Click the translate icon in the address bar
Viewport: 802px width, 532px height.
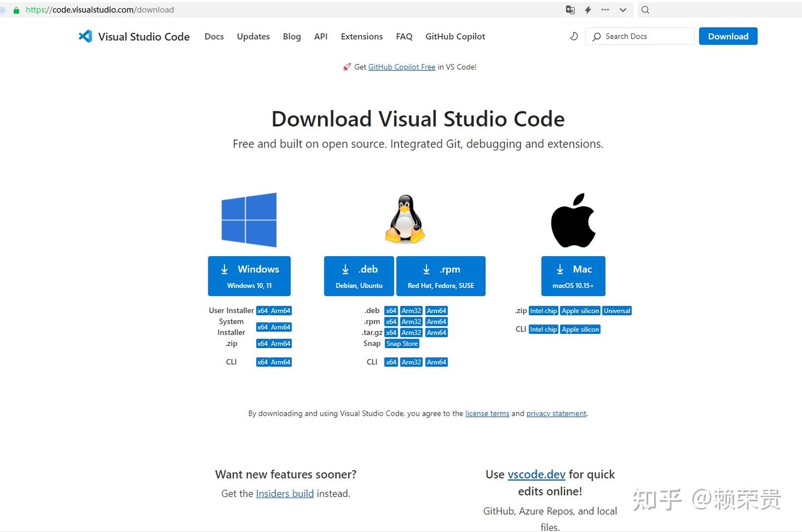click(x=569, y=9)
